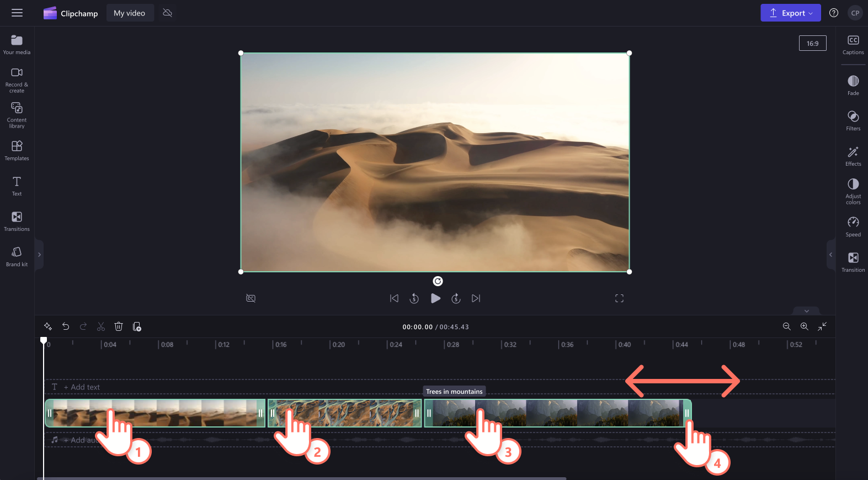Open the Fade panel
This screenshot has width=868, height=480.
(853, 86)
